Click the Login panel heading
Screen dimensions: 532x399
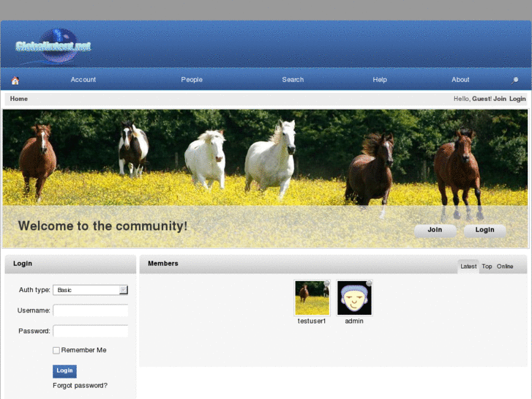tap(23, 264)
